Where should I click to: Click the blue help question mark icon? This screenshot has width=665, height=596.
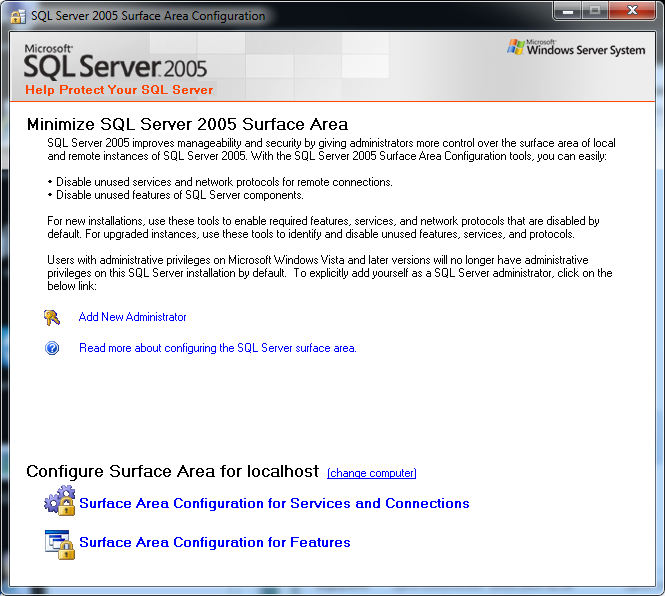pyautogui.click(x=52, y=348)
